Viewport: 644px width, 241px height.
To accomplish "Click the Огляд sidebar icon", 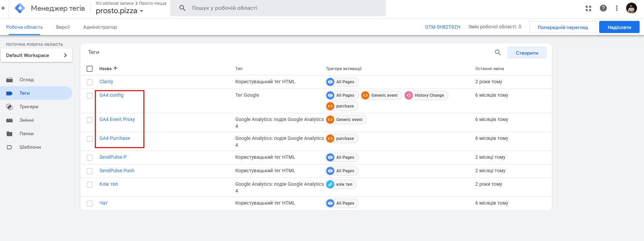I will (x=9, y=80).
